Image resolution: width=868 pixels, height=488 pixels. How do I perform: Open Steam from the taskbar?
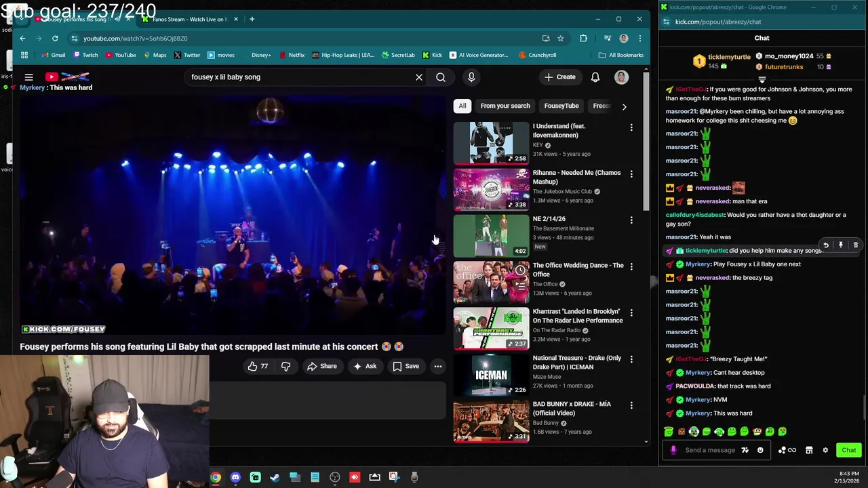pos(275,477)
